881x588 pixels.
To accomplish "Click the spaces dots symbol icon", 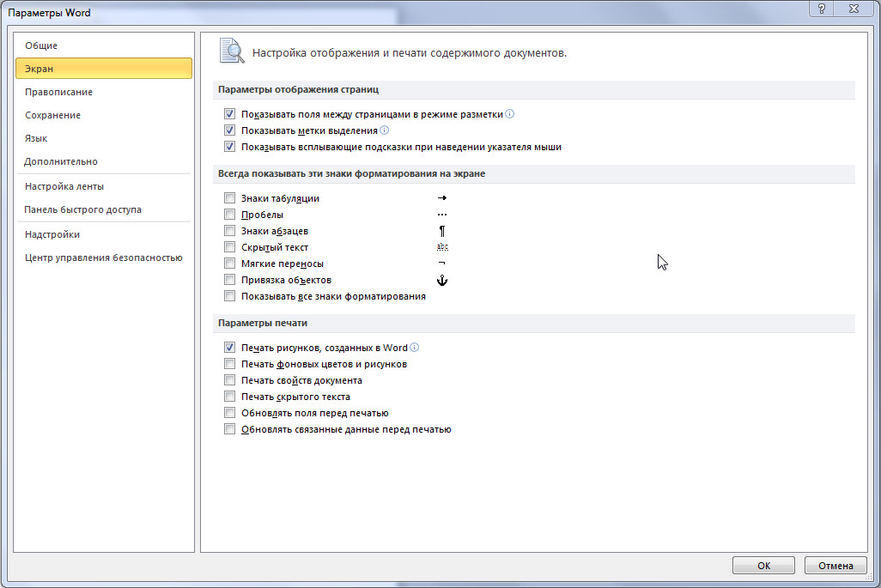I will pyautogui.click(x=442, y=215).
